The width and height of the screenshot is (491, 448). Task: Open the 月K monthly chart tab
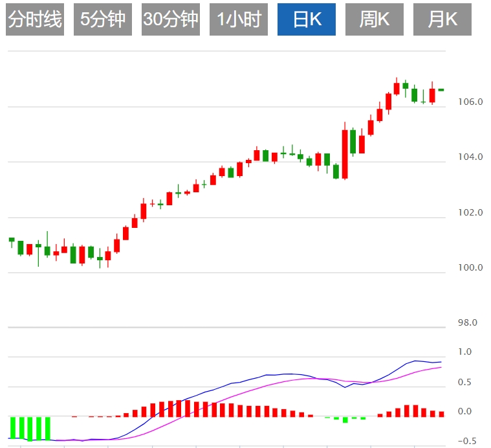442,19
